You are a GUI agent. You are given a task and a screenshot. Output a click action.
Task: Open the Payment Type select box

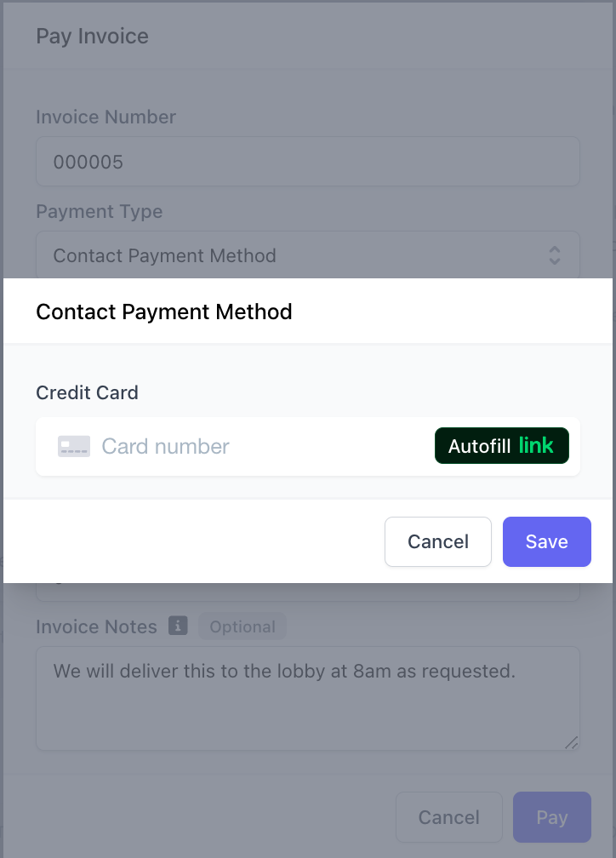pyautogui.click(x=307, y=255)
